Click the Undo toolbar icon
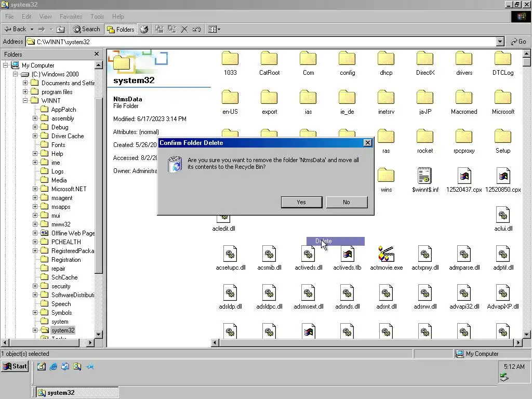Viewport: 532px width, 399px height. point(196,29)
